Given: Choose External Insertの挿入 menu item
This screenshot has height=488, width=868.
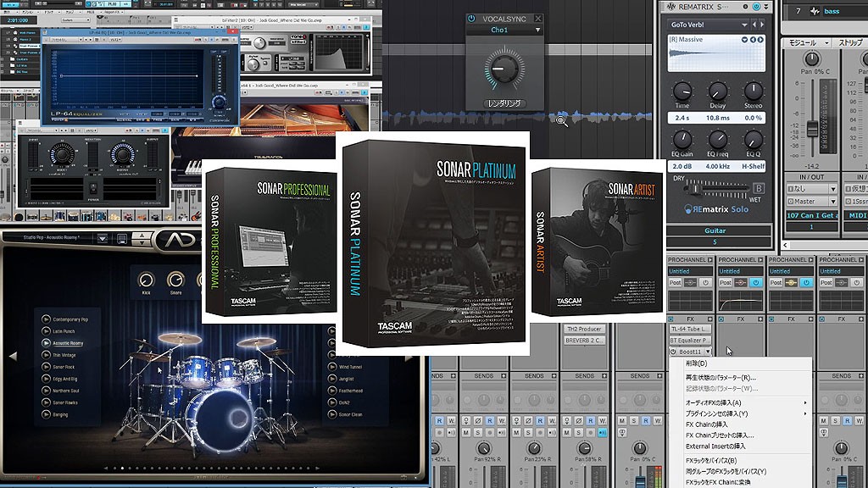Looking at the screenshot, I should pos(715,446).
